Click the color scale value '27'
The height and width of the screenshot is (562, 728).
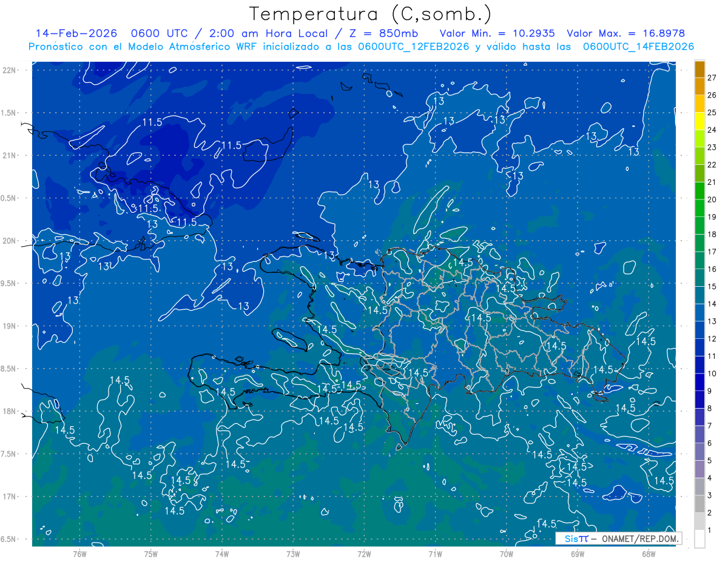pos(712,78)
